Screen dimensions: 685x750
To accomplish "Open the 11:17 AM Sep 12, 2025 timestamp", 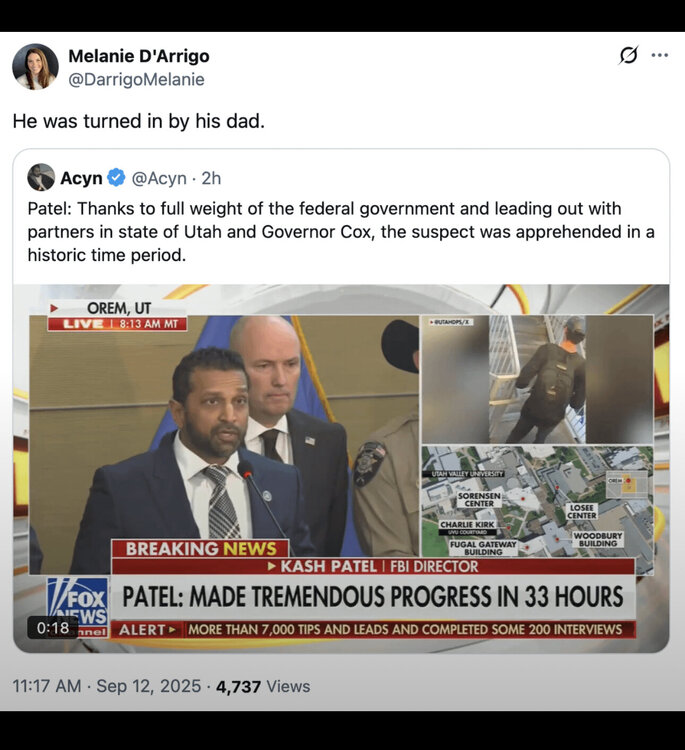I will (107, 686).
